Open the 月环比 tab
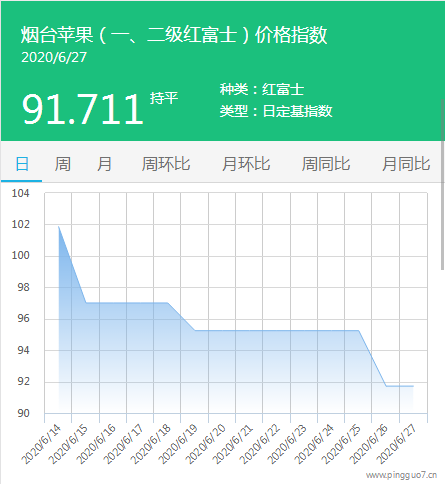Screen dimensions: 445x484 tap(246, 164)
